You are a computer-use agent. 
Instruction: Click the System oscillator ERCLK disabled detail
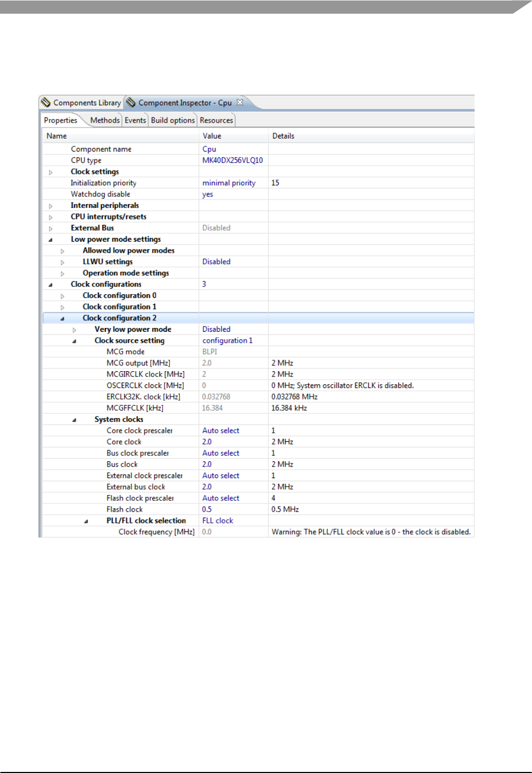tap(342, 385)
